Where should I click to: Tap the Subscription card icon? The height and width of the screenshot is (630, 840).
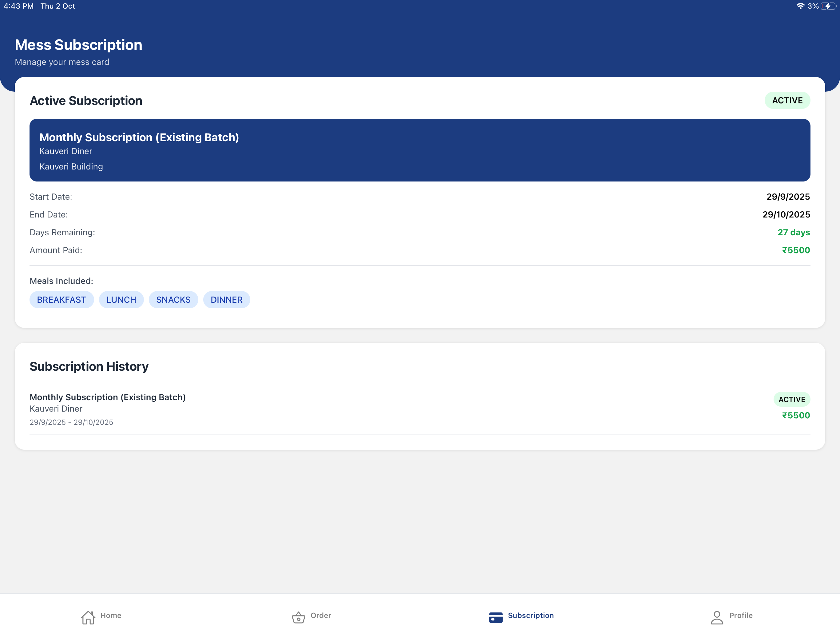(x=496, y=617)
